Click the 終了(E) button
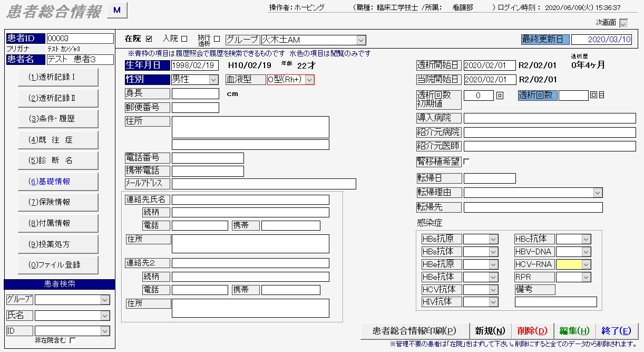 [616, 331]
